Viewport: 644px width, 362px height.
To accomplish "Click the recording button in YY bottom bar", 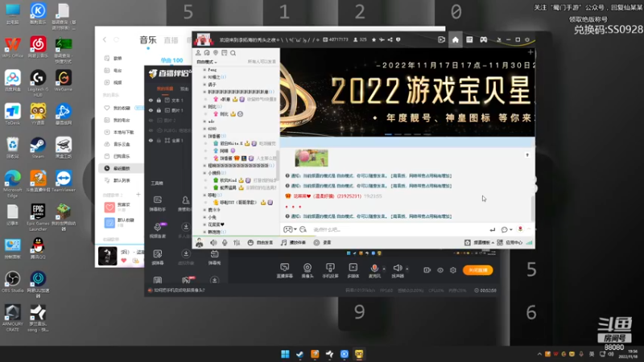I will click(x=323, y=243).
